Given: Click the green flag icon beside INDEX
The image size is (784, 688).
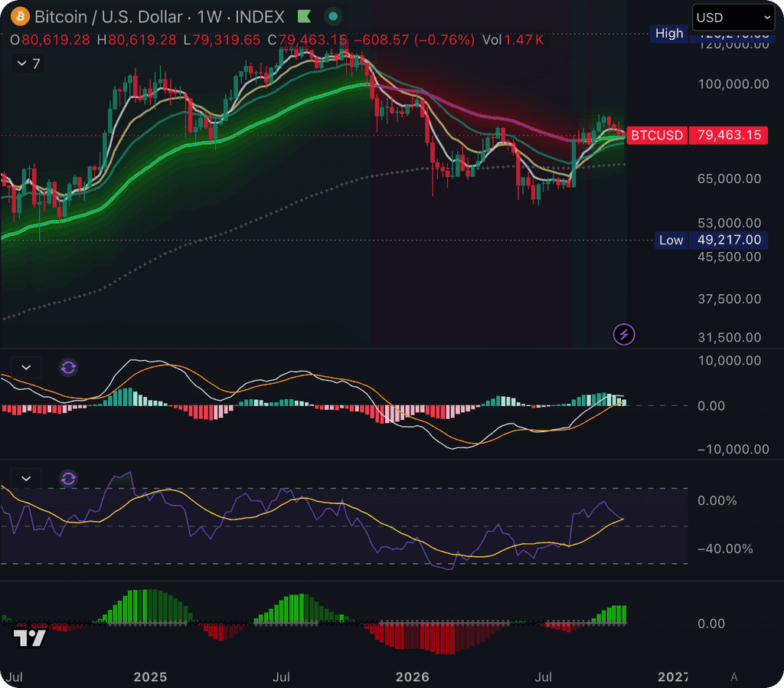Looking at the screenshot, I should (x=304, y=17).
